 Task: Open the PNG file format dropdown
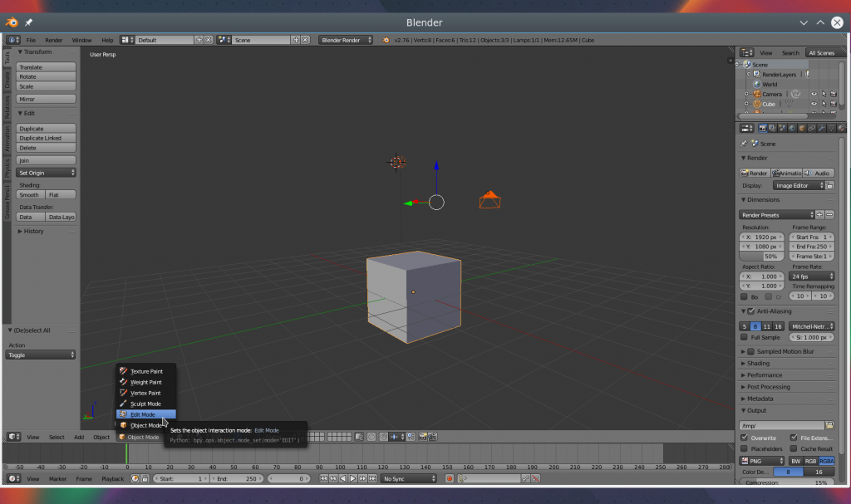(762, 461)
